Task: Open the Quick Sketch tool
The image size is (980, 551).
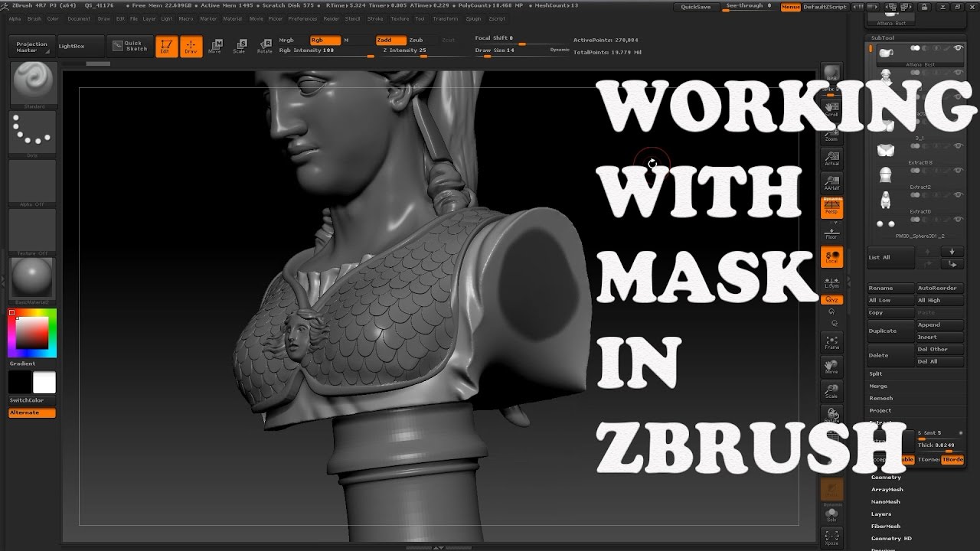Action: (x=129, y=46)
